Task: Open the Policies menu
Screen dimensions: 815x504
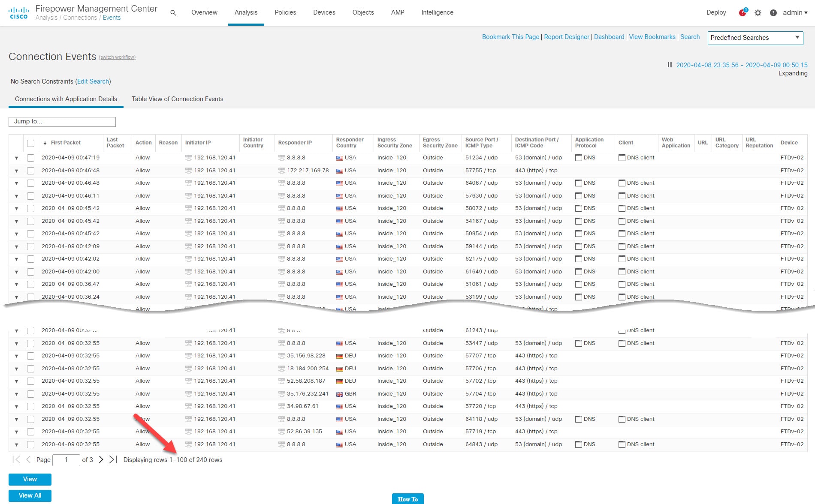Action: pos(285,12)
